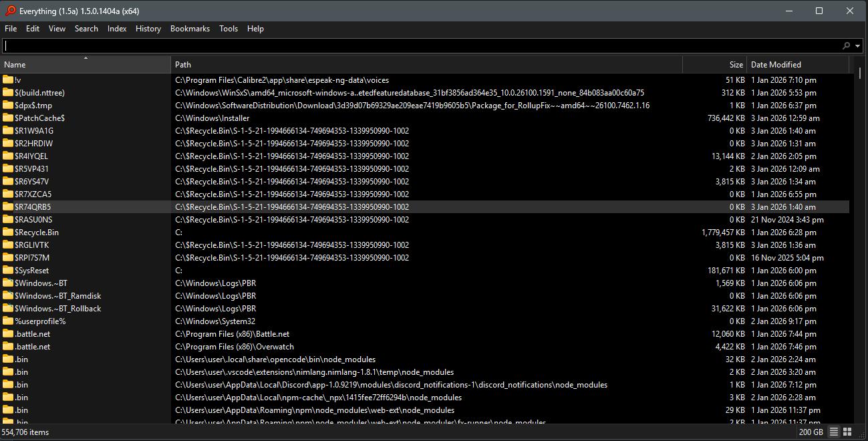Click the path ending in espeak-ng-data\voices
This screenshot has height=441, width=868.
click(282, 80)
